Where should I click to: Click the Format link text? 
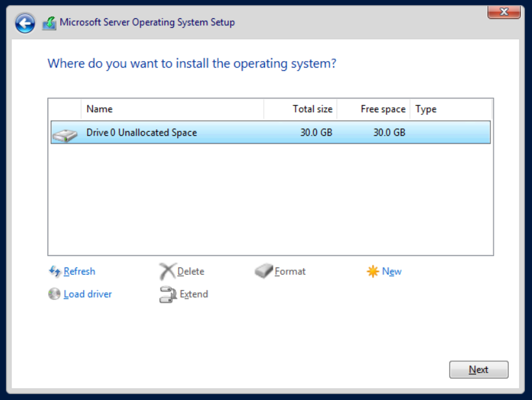coord(290,271)
